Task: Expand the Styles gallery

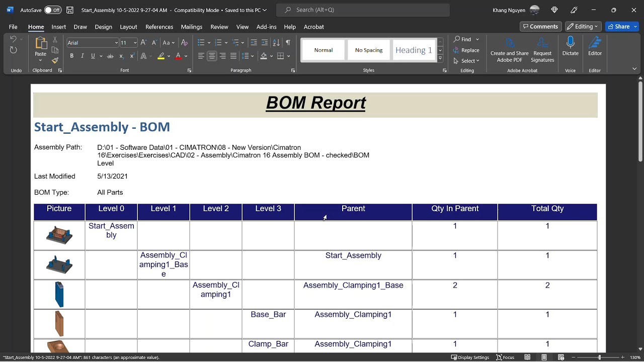Action: (x=440, y=58)
